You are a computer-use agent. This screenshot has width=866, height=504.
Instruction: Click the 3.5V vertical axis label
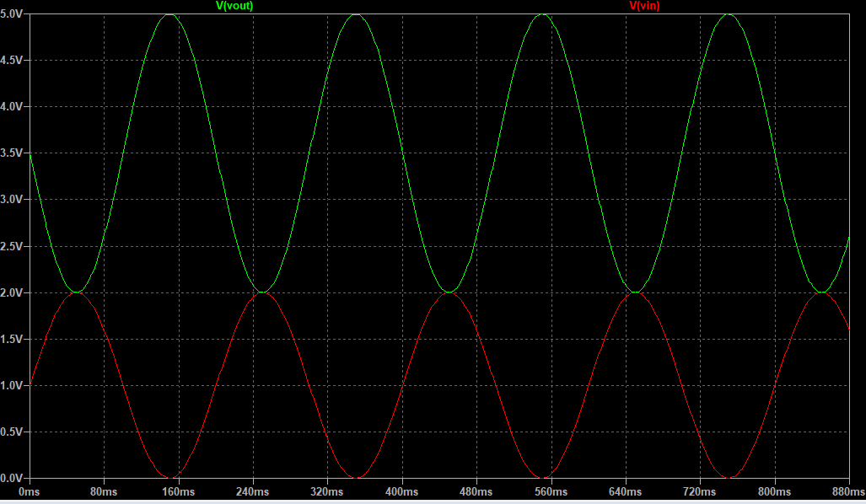pyautogui.click(x=12, y=153)
